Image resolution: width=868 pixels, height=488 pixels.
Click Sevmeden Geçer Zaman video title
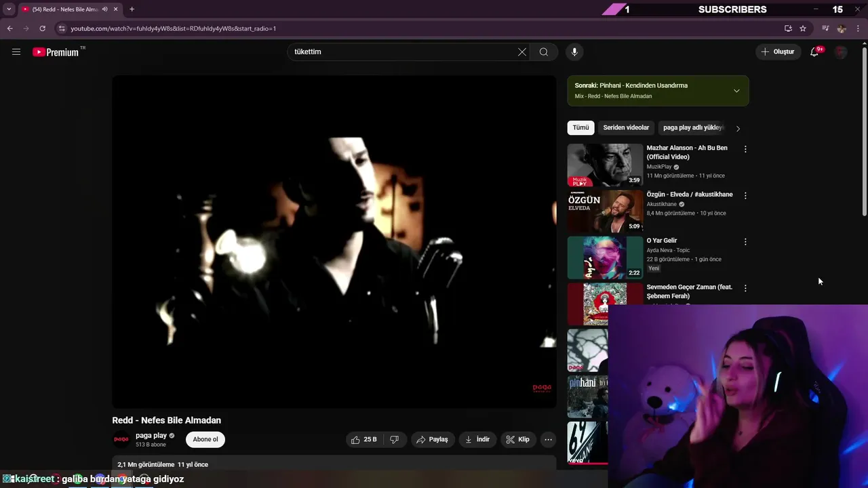point(689,291)
